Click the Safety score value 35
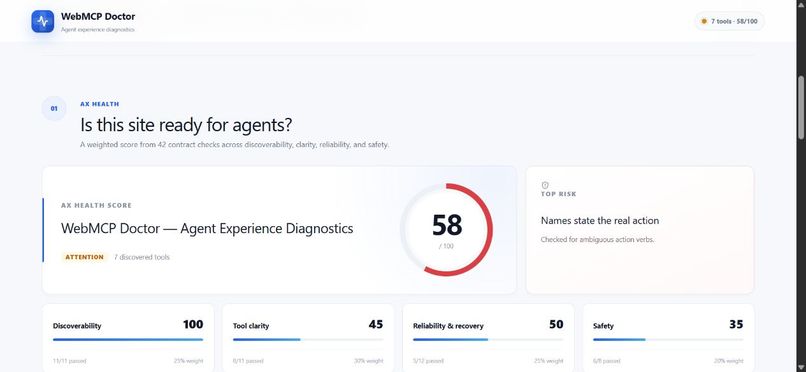The height and width of the screenshot is (372, 806). 736,325
